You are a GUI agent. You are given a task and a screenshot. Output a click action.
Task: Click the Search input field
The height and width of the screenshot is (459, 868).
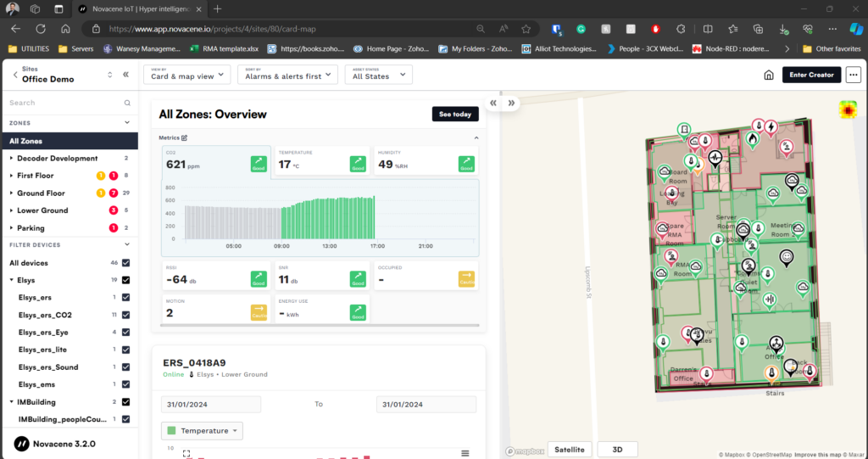tap(64, 103)
